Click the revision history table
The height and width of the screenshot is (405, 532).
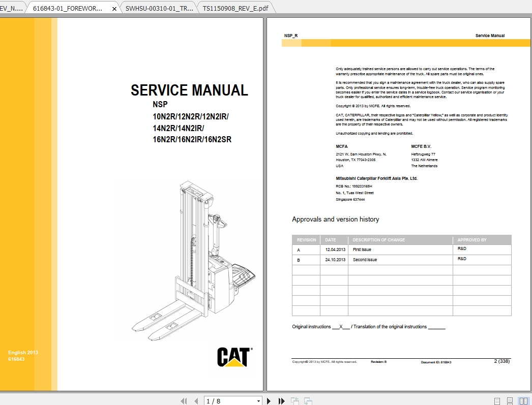click(401, 276)
